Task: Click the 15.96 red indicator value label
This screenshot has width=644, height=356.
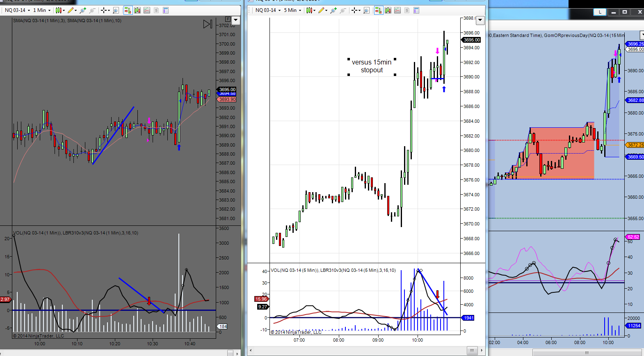Action: coord(261,299)
